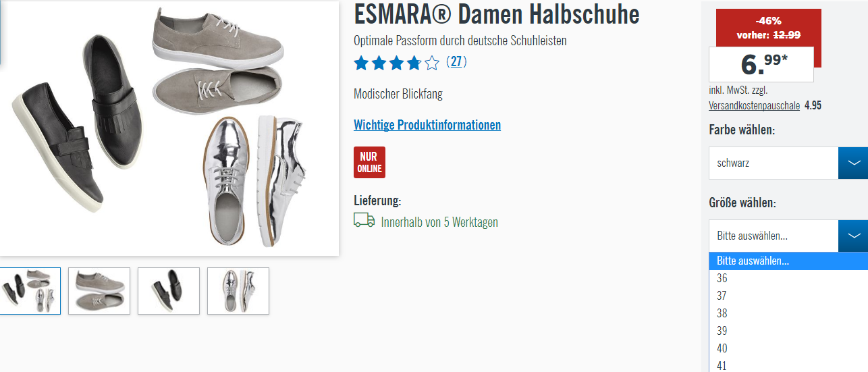Image resolution: width=868 pixels, height=372 pixels.
Task: Show the silver metallic shoes thumbnail
Action: click(x=238, y=291)
